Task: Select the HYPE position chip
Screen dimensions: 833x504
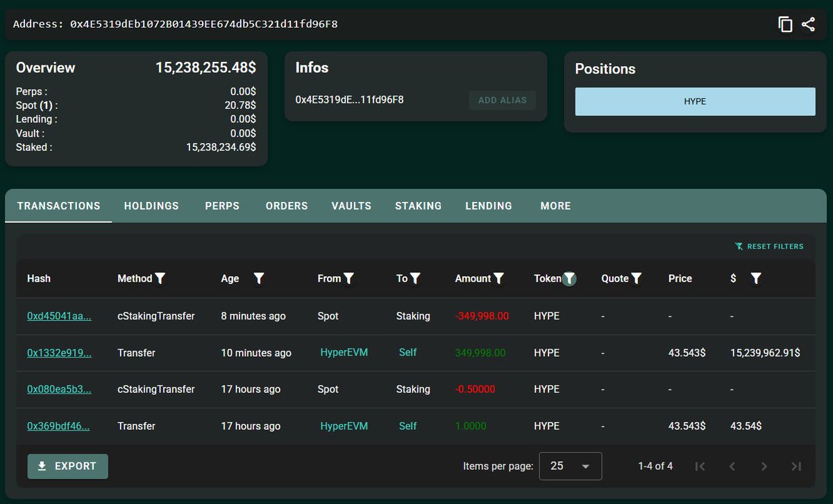Action: pos(695,101)
